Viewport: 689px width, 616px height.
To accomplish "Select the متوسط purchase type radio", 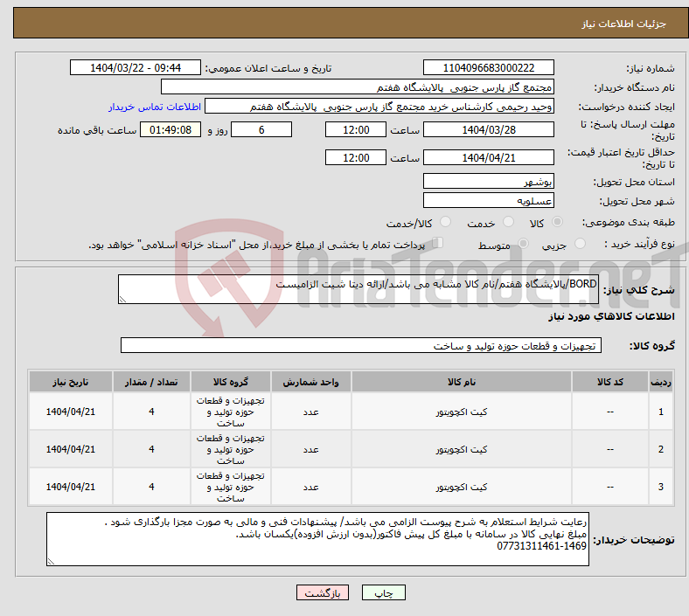I will tap(523, 243).
